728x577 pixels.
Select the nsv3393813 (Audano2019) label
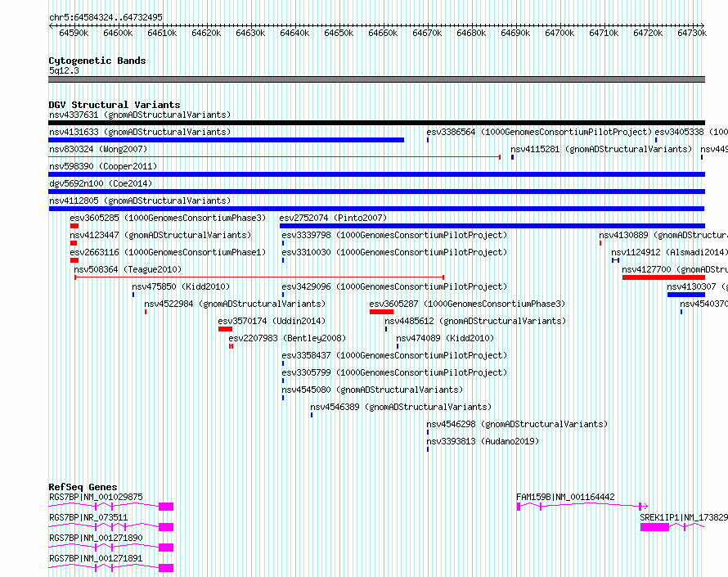click(x=483, y=441)
